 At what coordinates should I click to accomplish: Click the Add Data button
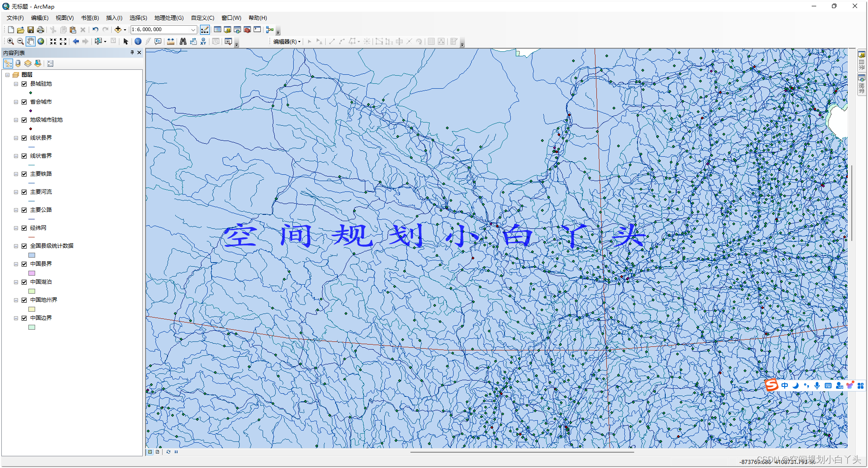point(118,30)
